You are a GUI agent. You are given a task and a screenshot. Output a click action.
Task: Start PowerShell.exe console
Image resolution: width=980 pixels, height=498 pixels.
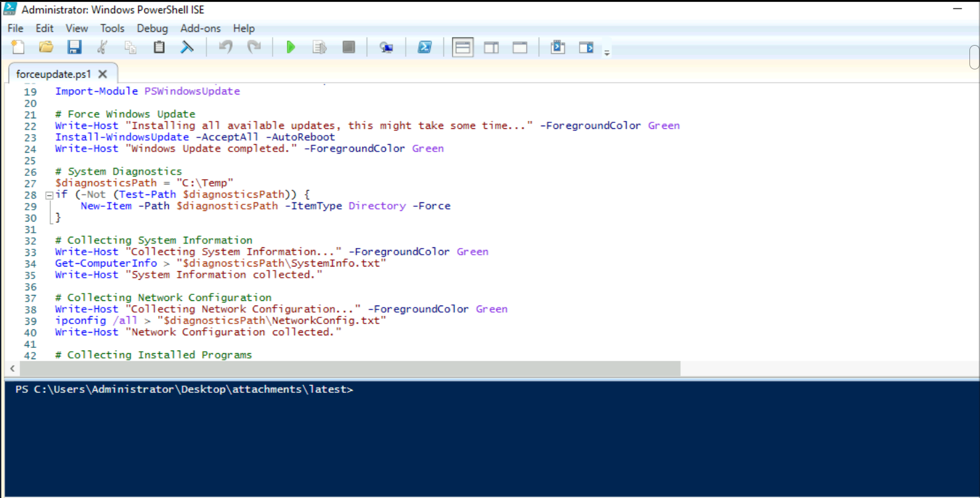coord(424,47)
